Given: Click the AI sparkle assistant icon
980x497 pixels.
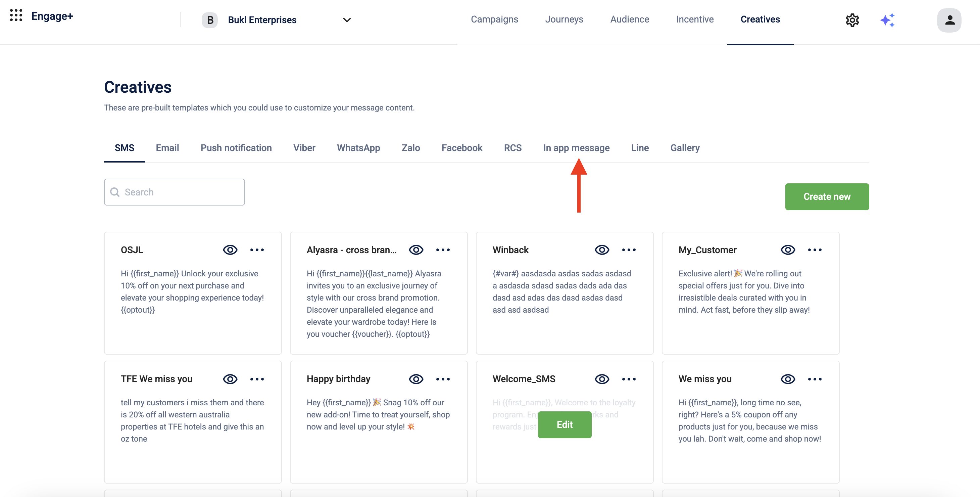Looking at the screenshot, I should [887, 20].
